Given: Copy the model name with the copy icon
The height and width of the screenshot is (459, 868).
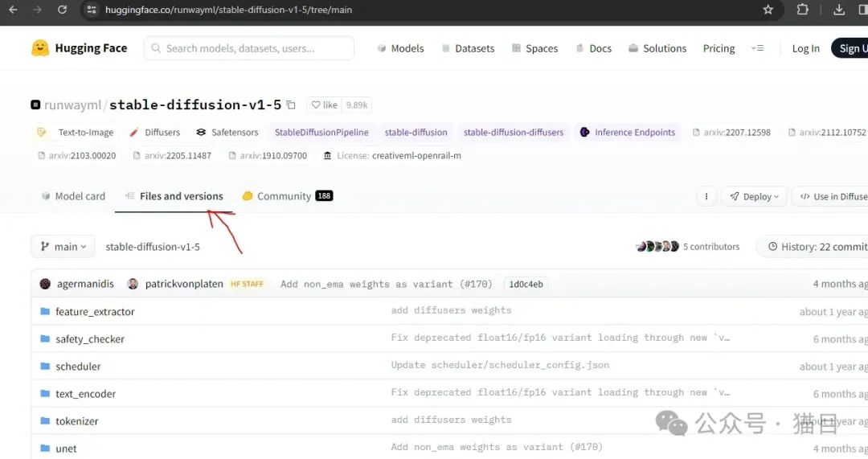Looking at the screenshot, I should pyautogui.click(x=291, y=105).
